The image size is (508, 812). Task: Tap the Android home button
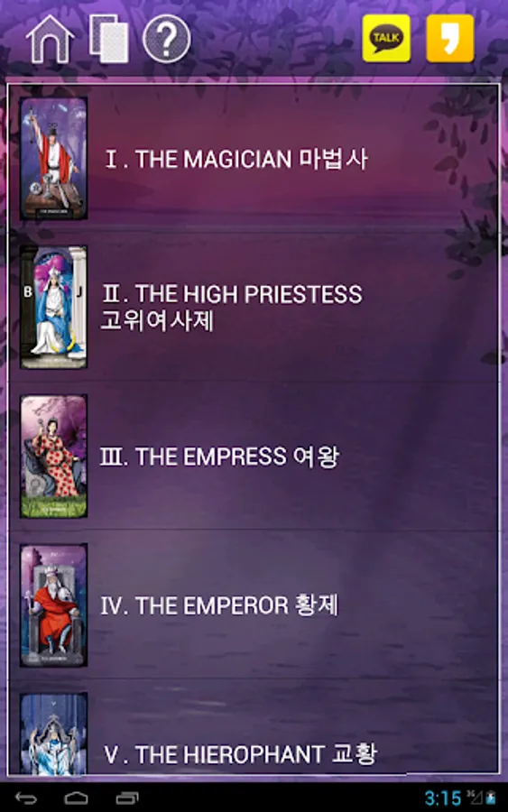76,798
